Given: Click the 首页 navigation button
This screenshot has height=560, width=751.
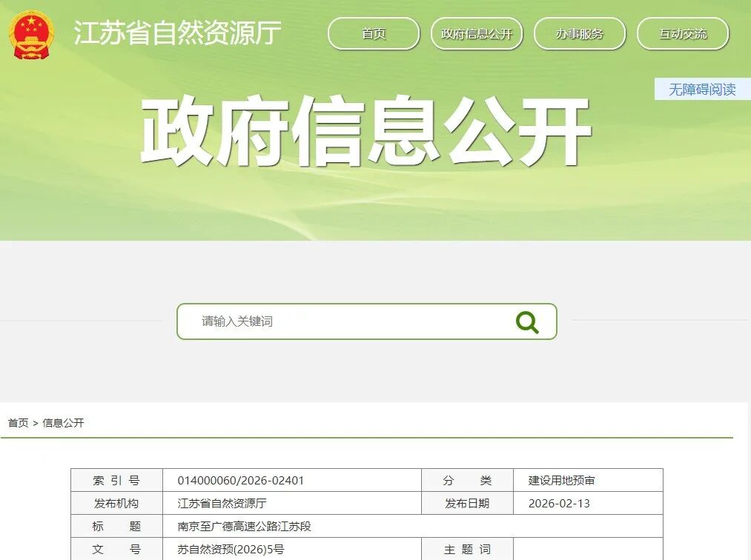Looking at the screenshot, I should pos(373,33).
